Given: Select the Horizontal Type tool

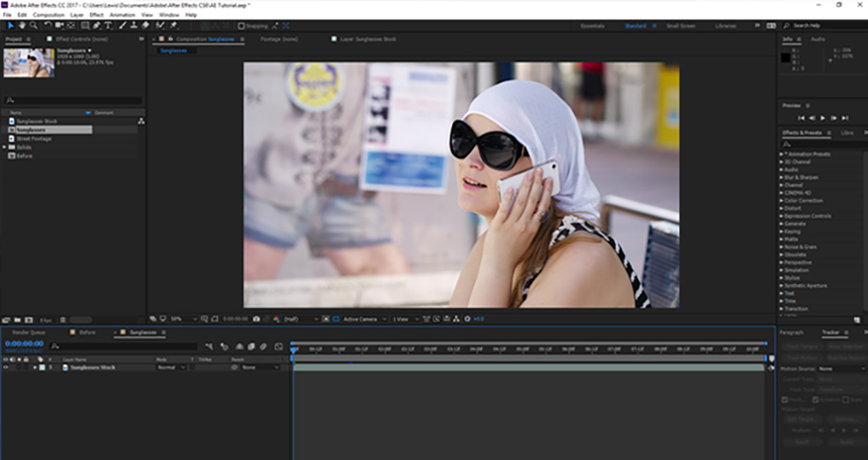Looking at the screenshot, I should click(108, 26).
